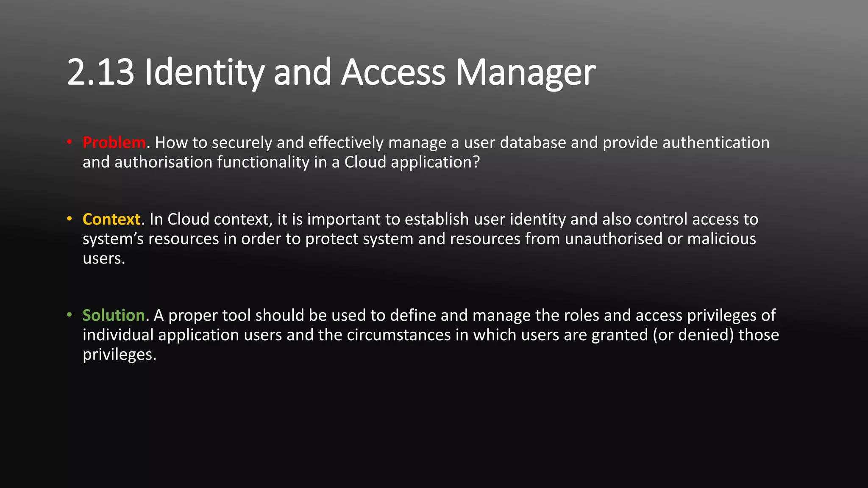Click the line starting 'system's resources in order to protect'

pyautogui.click(x=419, y=239)
